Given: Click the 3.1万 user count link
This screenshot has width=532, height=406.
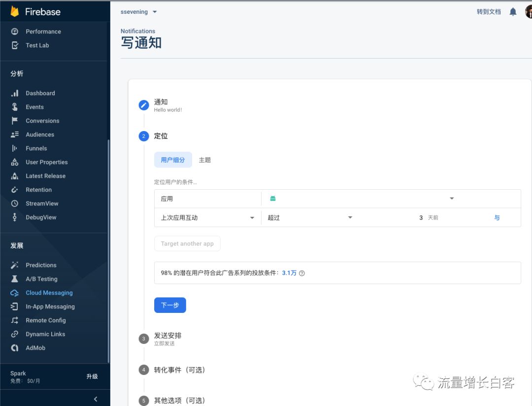Looking at the screenshot, I should coord(289,273).
